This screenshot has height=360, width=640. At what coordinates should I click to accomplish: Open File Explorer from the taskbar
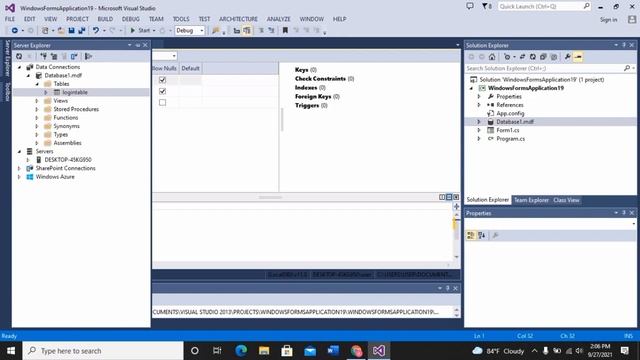point(264,351)
